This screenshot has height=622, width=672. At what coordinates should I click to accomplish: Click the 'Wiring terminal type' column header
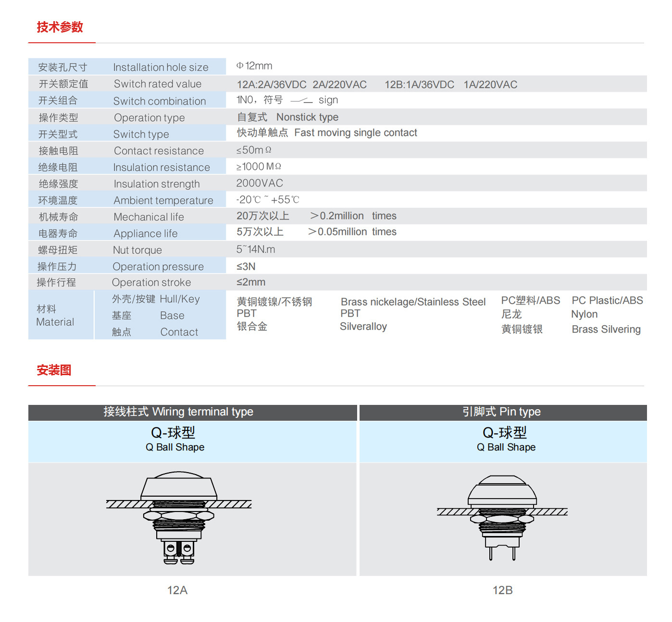tap(193, 412)
